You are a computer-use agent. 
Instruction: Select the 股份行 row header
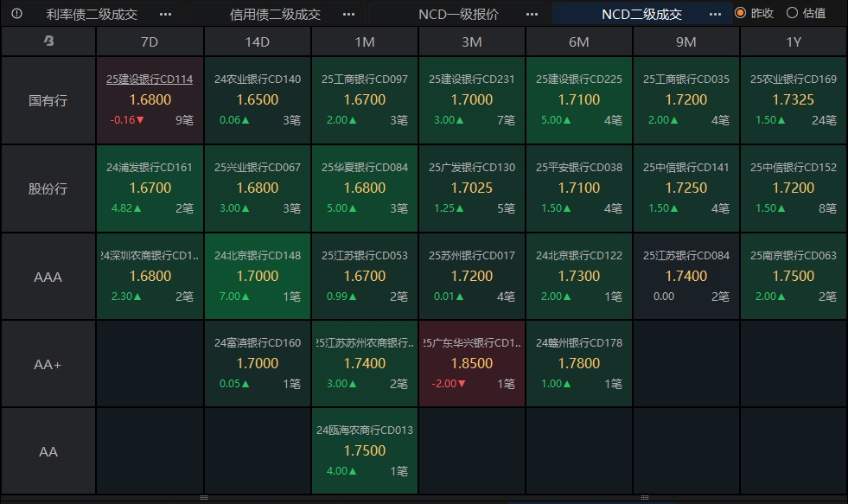pos(48,188)
